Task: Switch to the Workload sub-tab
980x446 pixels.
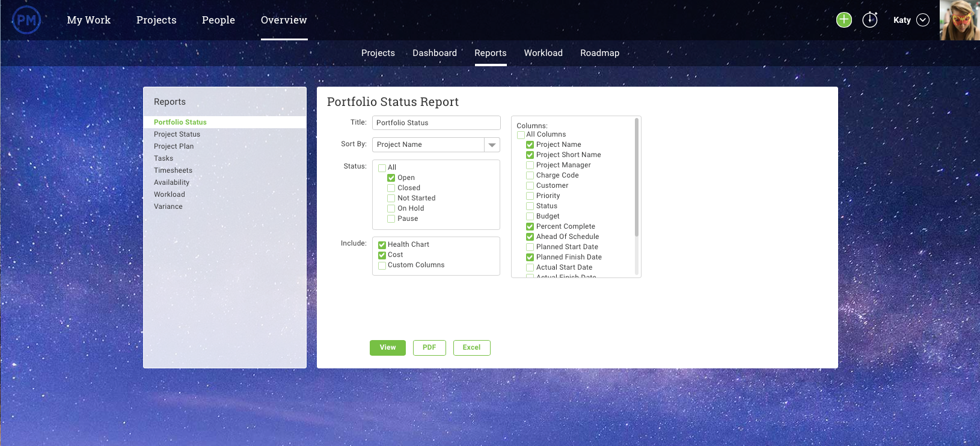Action: pyautogui.click(x=544, y=53)
